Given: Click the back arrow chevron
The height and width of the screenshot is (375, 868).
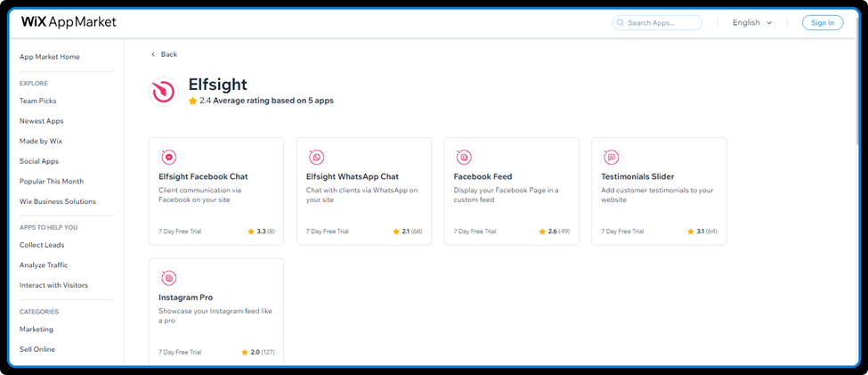Looking at the screenshot, I should pyautogui.click(x=153, y=54).
